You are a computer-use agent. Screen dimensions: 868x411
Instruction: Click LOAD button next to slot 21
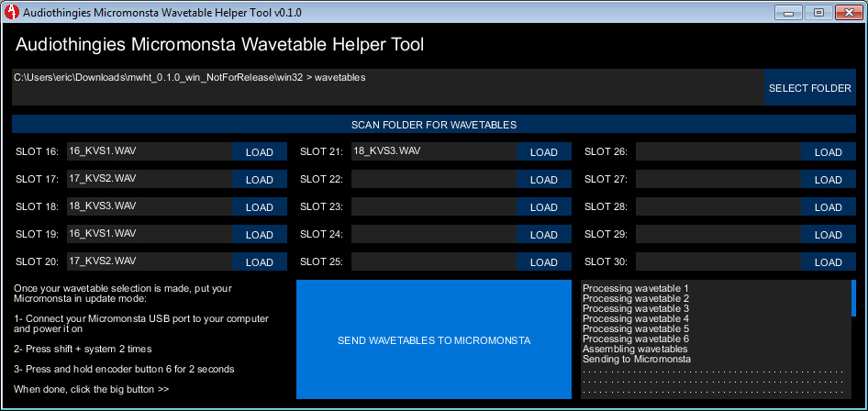(543, 152)
